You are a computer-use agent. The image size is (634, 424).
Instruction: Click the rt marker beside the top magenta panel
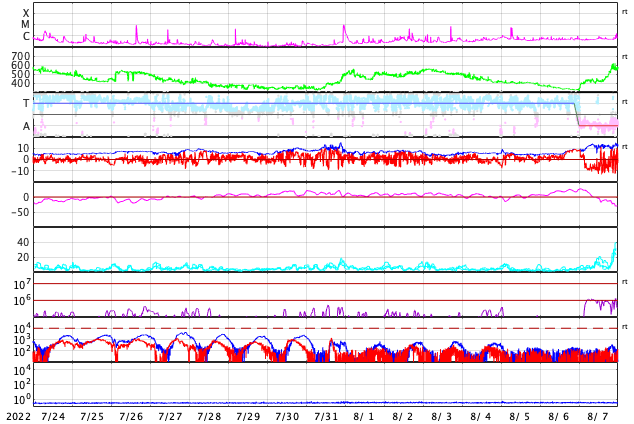tap(625, 12)
